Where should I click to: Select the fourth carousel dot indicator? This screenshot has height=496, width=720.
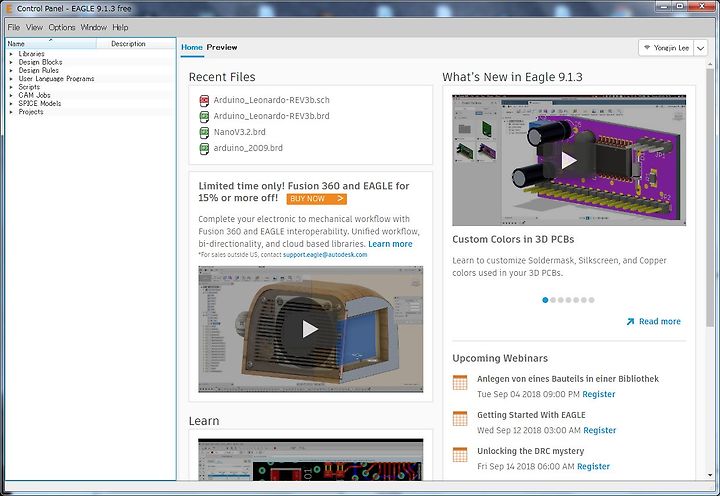[568, 300]
